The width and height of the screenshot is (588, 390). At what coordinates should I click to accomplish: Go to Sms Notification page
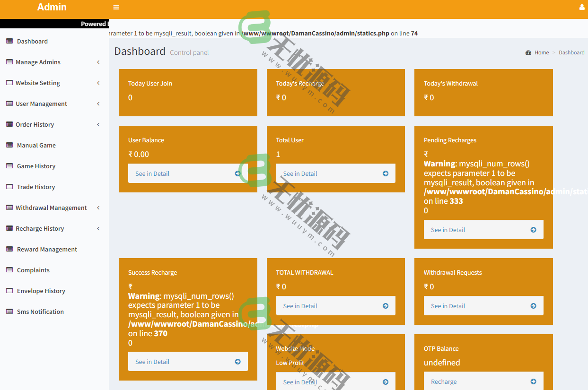[x=40, y=312]
